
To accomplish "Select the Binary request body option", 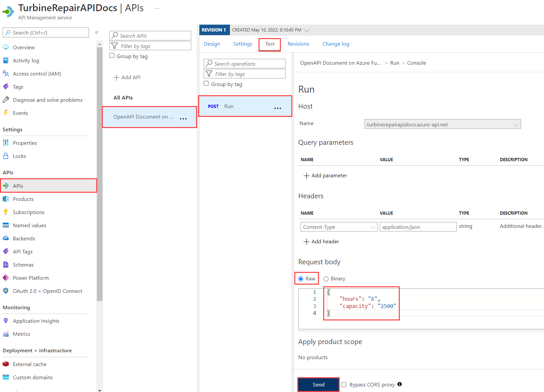I will pos(326,278).
